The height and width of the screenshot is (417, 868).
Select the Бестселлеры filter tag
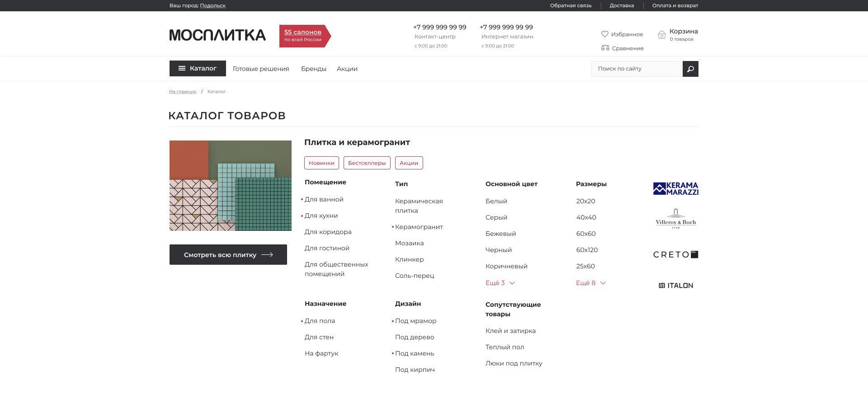(x=367, y=163)
